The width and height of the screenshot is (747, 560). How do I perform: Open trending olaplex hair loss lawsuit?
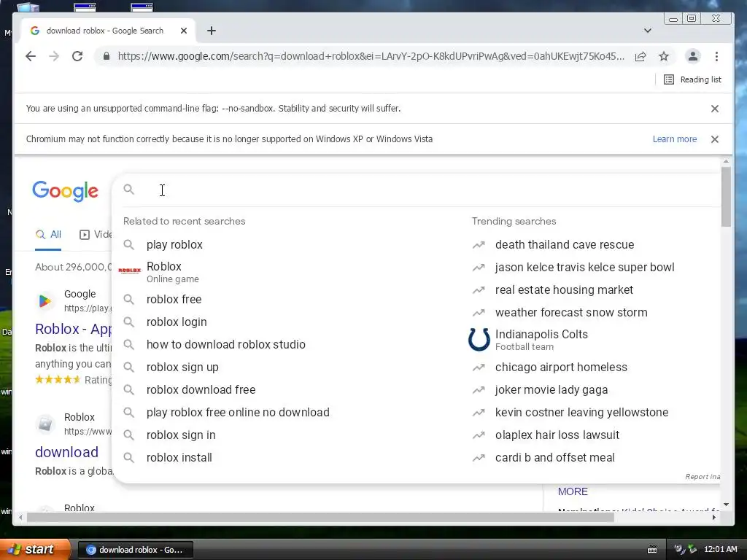tap(557, 435)
